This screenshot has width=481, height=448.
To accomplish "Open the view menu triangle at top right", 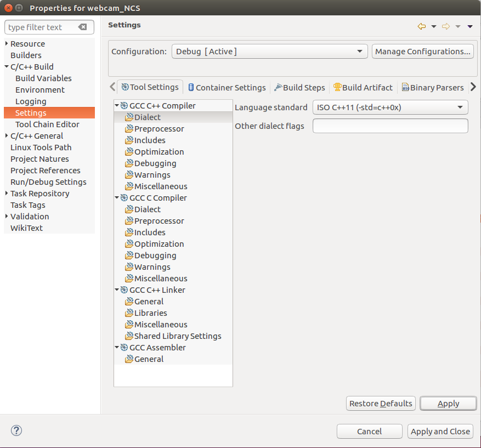I will point(469,27).
